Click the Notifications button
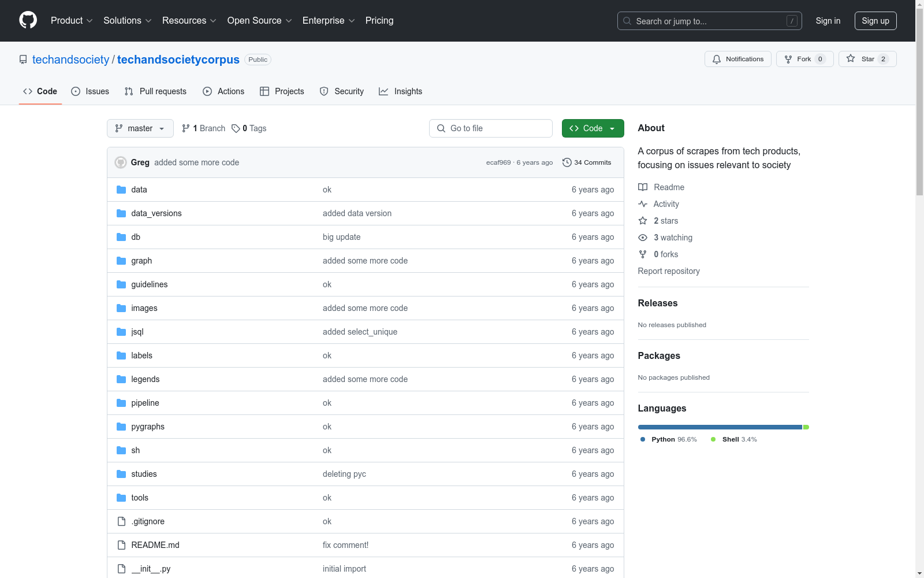Viewport: 924px width, 578px height. [x=738, y=59]
